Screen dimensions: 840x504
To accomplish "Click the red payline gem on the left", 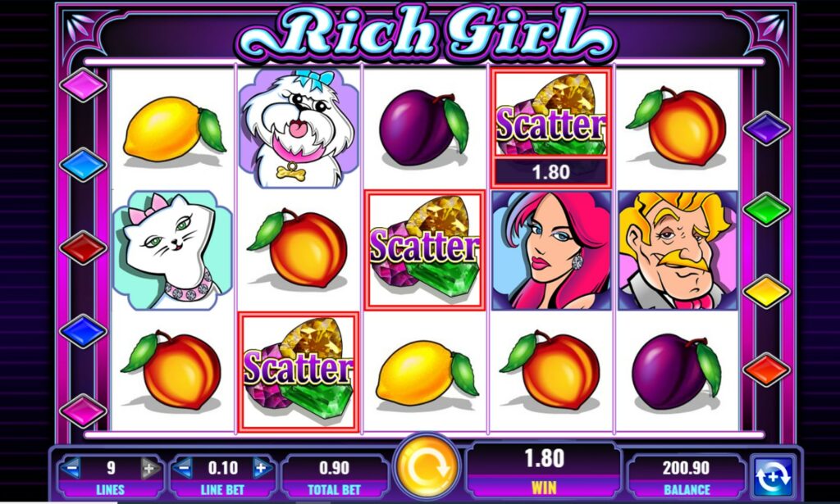I will pos(83,247).
